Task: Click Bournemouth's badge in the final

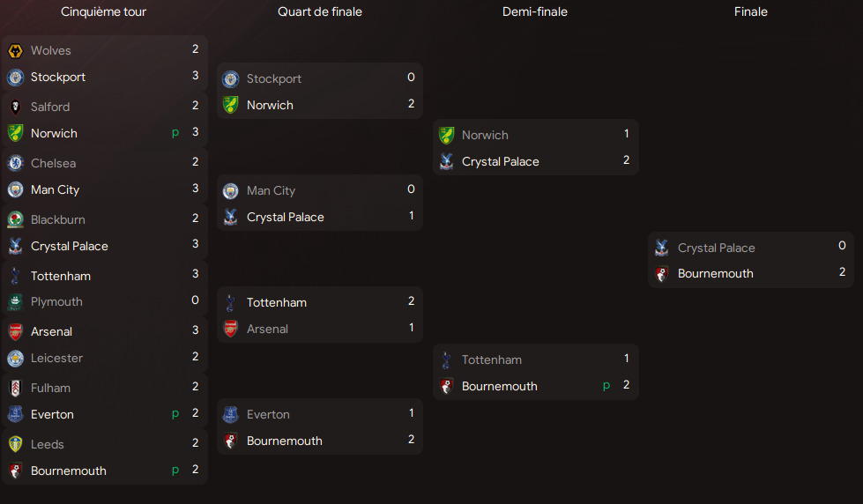Action: coord(661,273)
